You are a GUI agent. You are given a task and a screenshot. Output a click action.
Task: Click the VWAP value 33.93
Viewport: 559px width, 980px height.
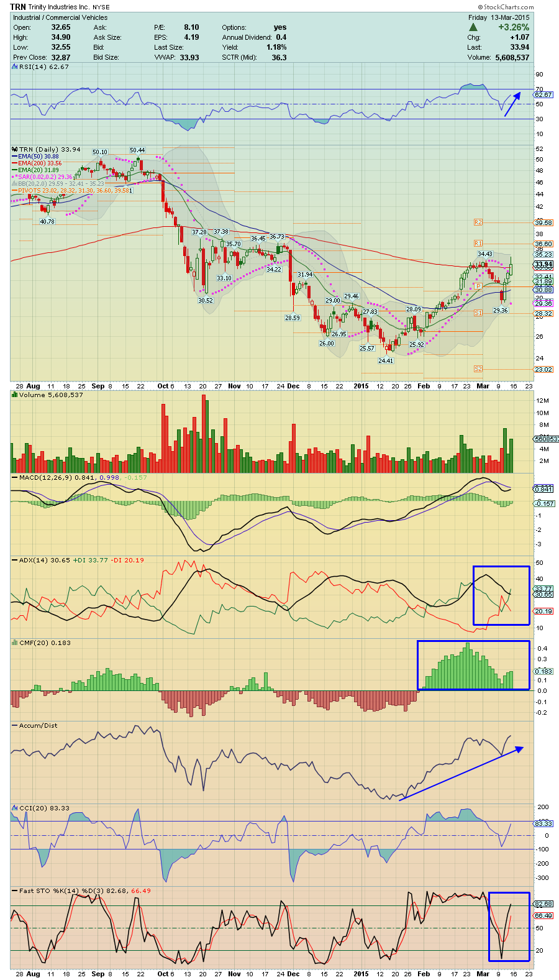[x=189, y=57]
